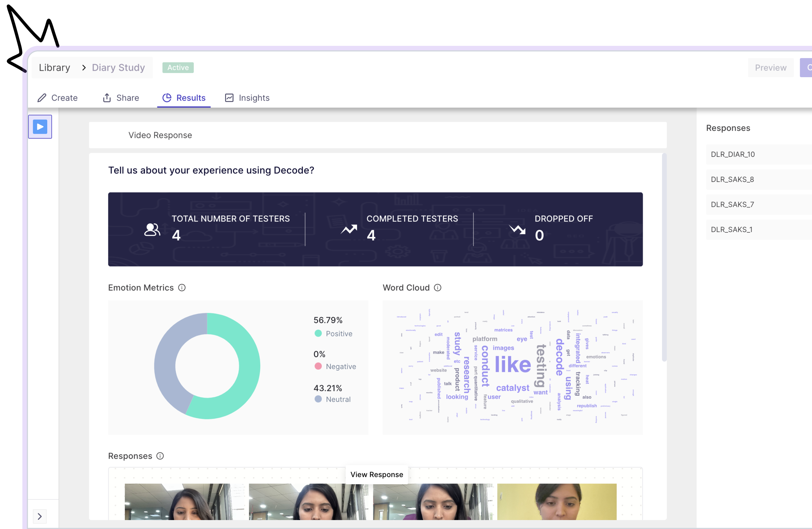Open the Create tab
The width and height of the screenshot is (812, 529).
click(x=58, y=98)
